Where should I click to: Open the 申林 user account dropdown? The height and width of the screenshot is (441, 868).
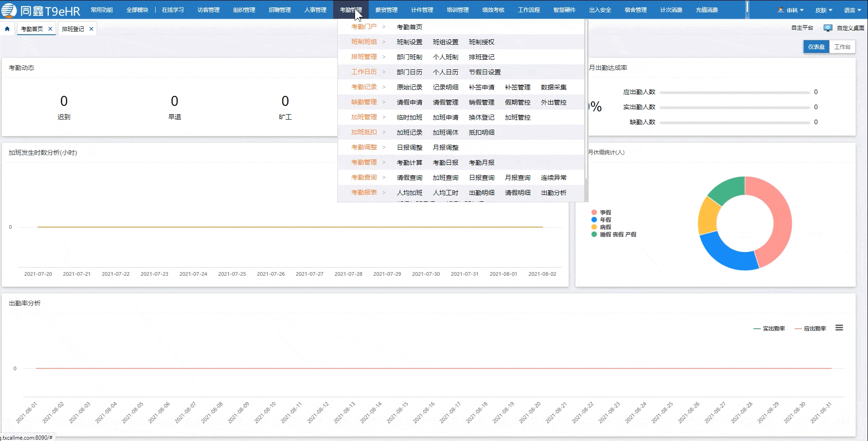795,10
